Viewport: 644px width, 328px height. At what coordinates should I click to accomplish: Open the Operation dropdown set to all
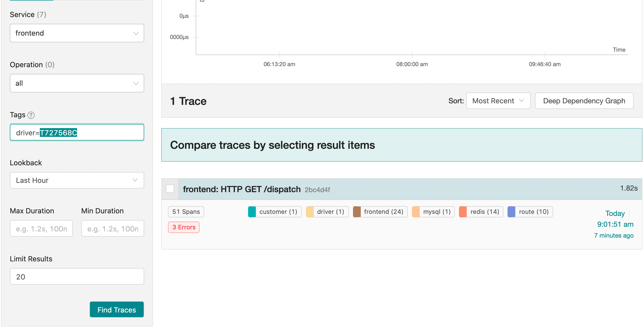(77, 83)
